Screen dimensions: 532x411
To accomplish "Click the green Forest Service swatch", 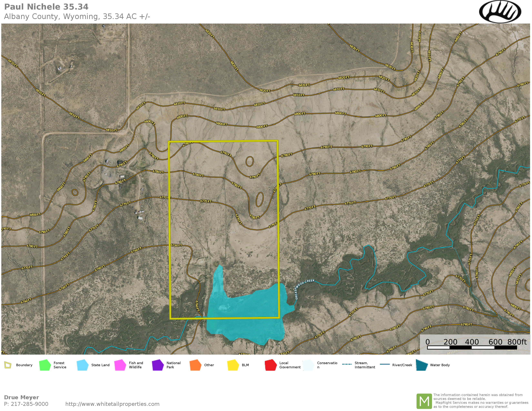I will coord(45,365).
